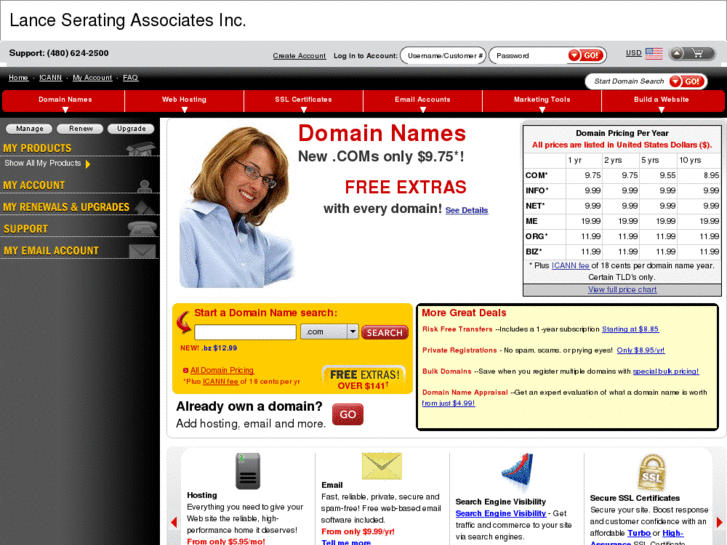Click the SSL padlock icon

click(x=651, y=472)
